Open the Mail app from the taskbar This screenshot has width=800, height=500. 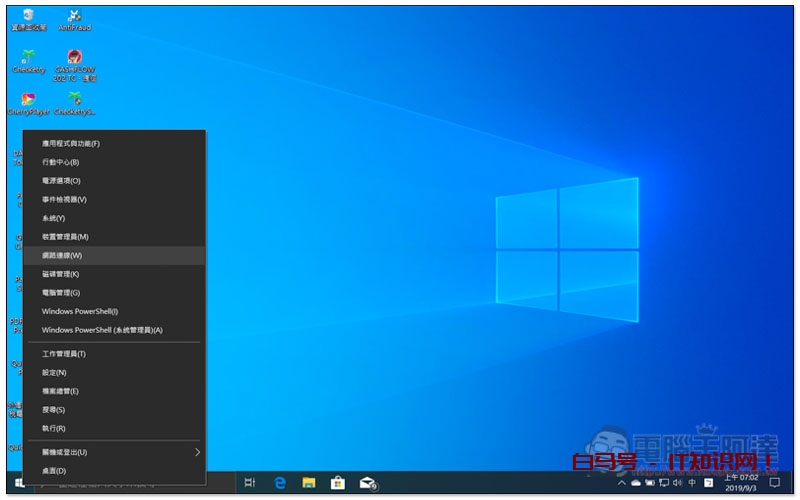pyautogui.click(x=368, y=483)
